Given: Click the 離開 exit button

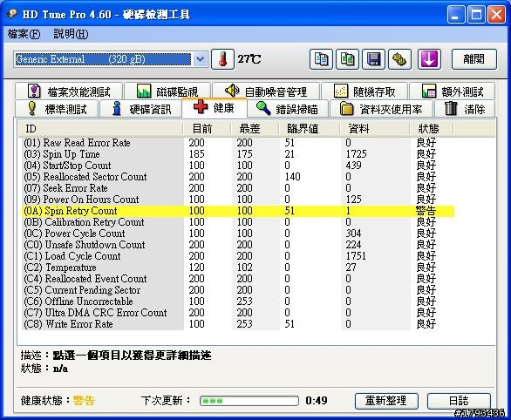Looking at the screenshot, I should click(474, 59).
